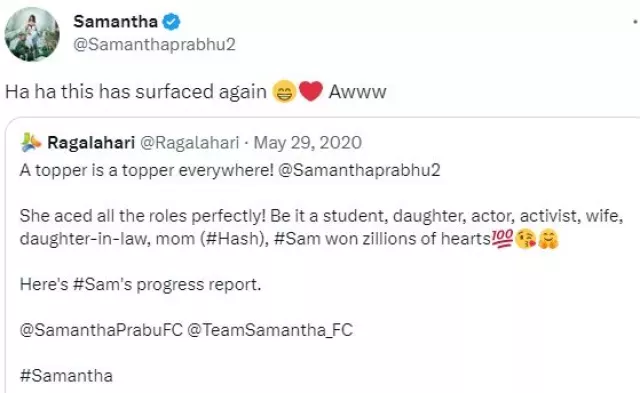Viewport: 640px width, 393px height.
Task: Open the Ragalahari account name
Action: 91,143
